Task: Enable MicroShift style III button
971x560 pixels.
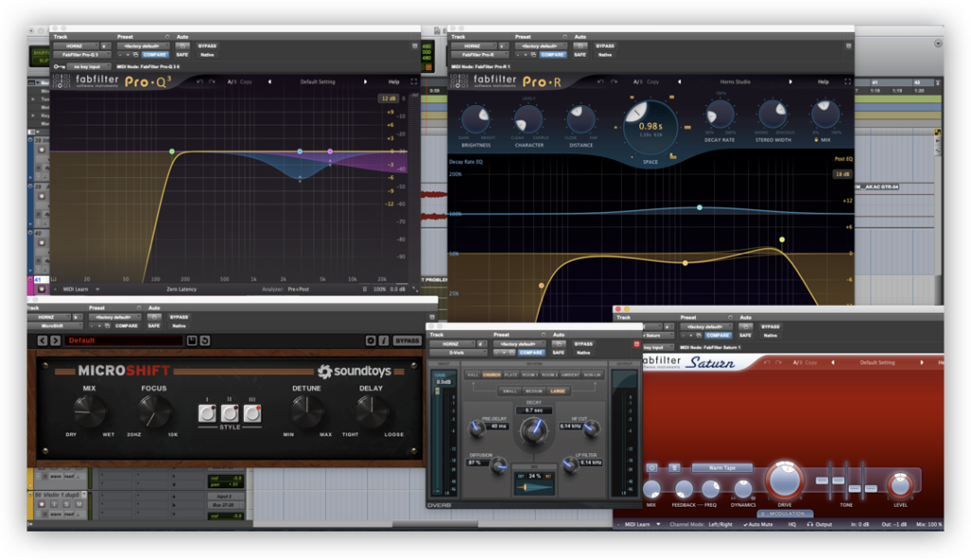Action: tap(252, 413)
